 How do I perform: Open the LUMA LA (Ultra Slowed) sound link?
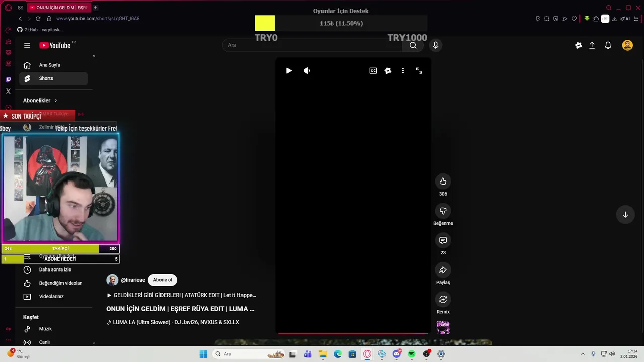[x=173, y=322]
